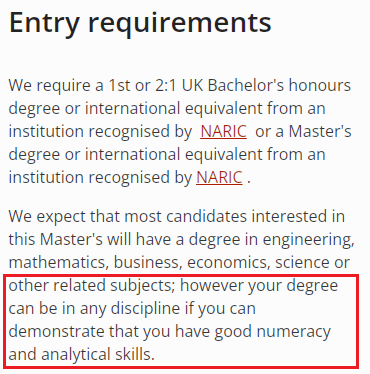The image size is (370, 374).
Task: Open the NARIC link before "or a Master's"
Action: [x=224, y=131]
